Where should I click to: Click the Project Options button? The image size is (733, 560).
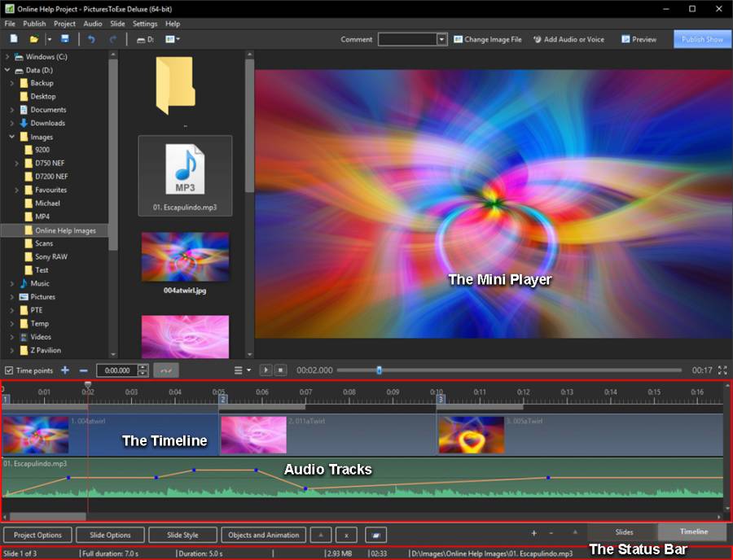click(37, 535)
